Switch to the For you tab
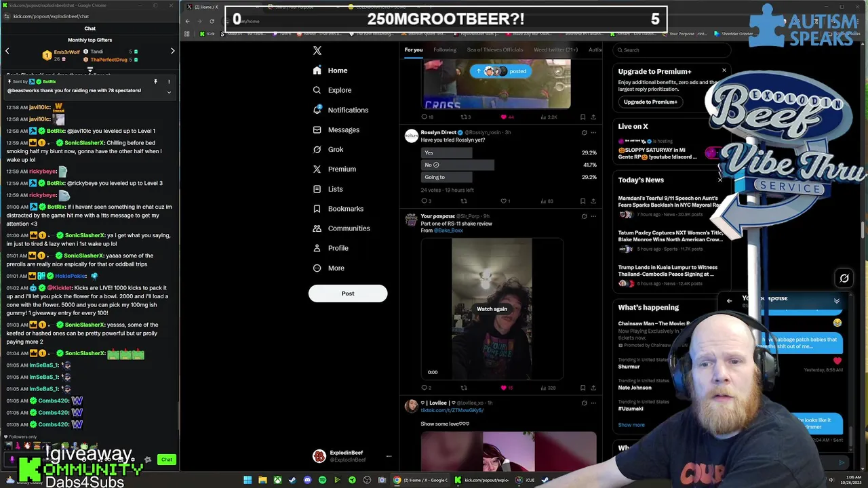Image resolution: width=868 pixels, height=488 pixels. (x=414, y=49)
